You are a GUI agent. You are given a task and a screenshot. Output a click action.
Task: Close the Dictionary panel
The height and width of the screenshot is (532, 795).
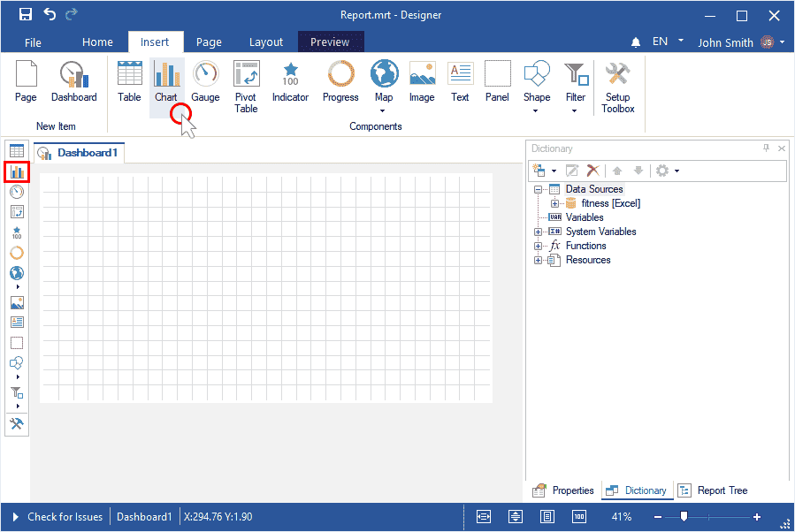(x=782, y=148)
